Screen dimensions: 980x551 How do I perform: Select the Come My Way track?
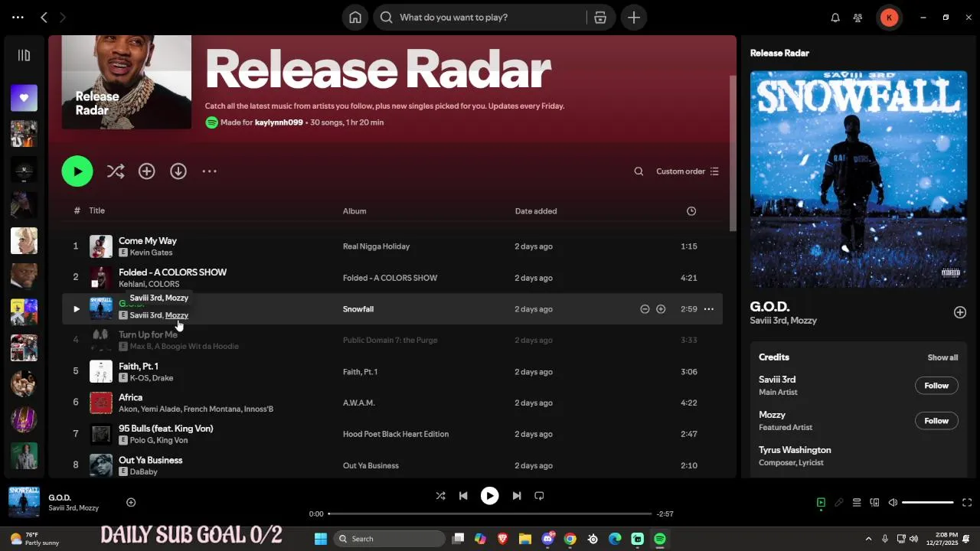click(x=148, y=241)
